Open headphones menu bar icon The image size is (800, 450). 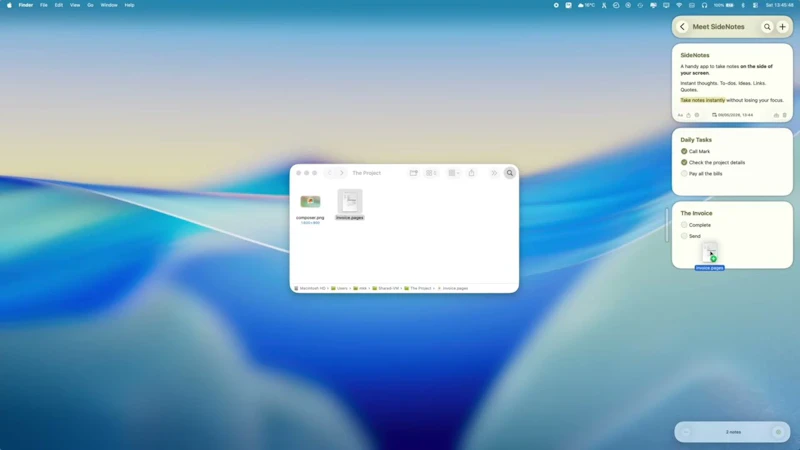(704, 5)
